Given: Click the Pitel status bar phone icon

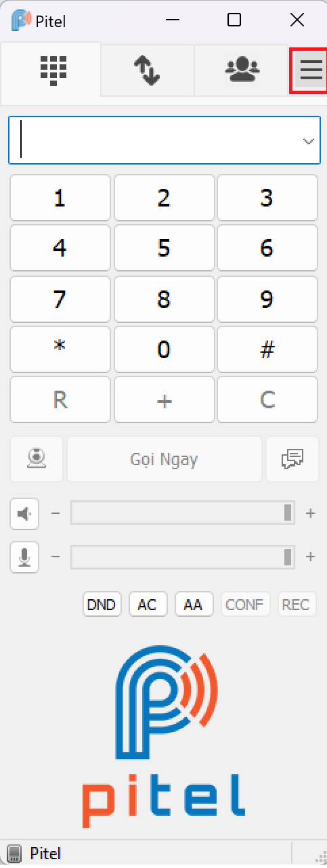Looking at the screenshot, I should [15, 852].
